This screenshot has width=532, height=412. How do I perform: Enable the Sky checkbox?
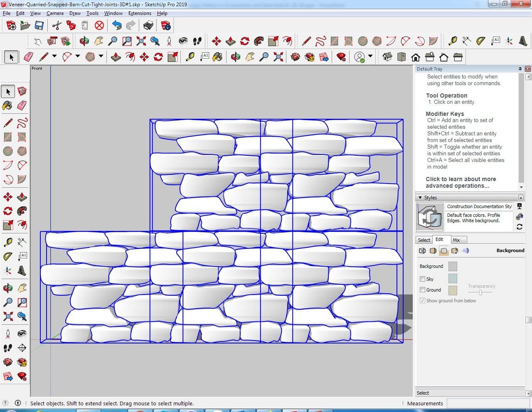pyautogui.click(x=422, y=279)
